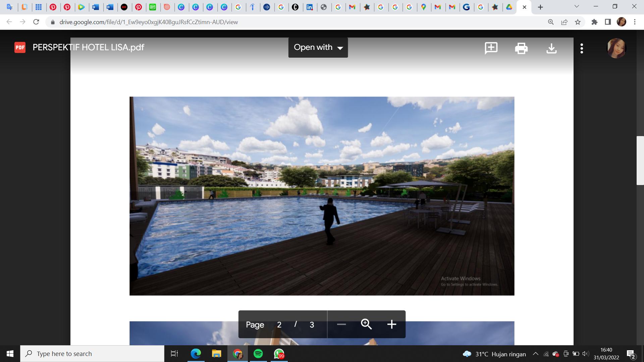Reload the current page
This screenshot has height=362, width=644.
[36, 22]
